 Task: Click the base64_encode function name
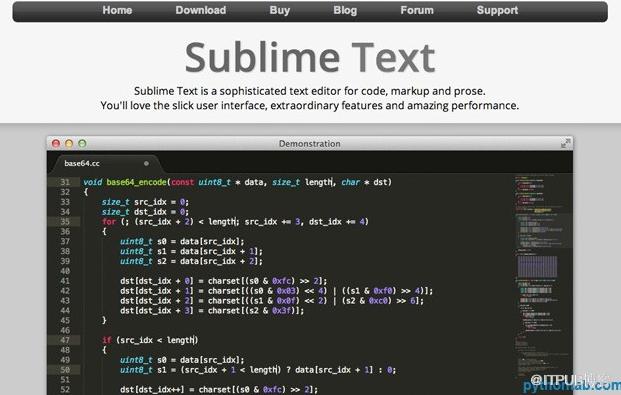(136, 182)
